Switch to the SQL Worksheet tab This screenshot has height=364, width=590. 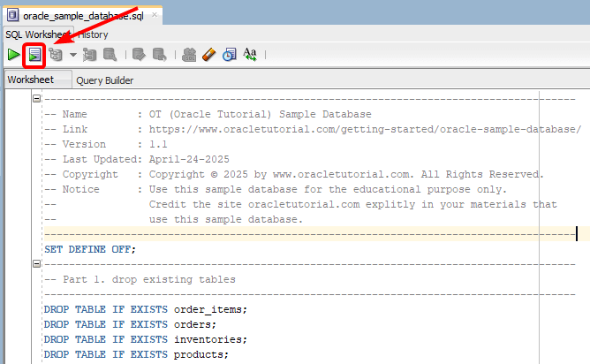point(38,34)
